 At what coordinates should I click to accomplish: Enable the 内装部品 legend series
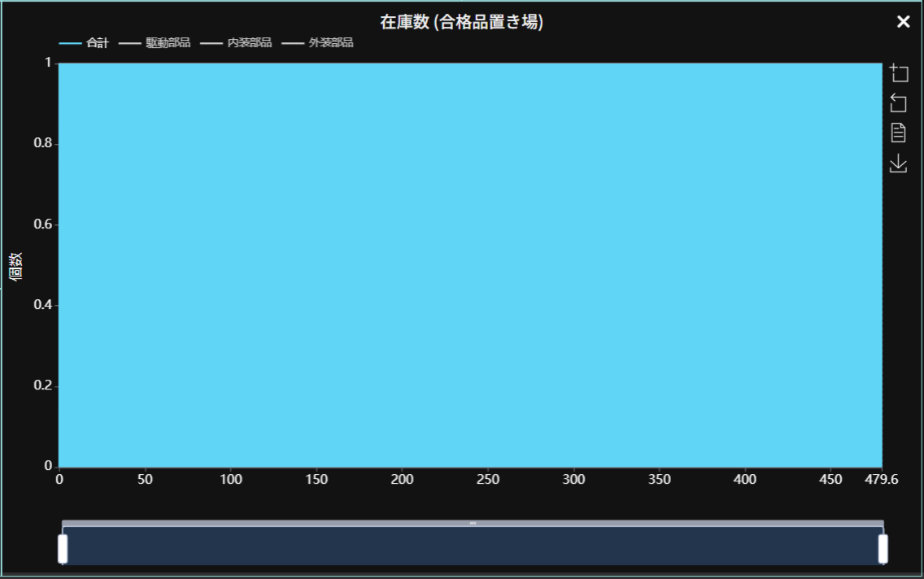236,43
